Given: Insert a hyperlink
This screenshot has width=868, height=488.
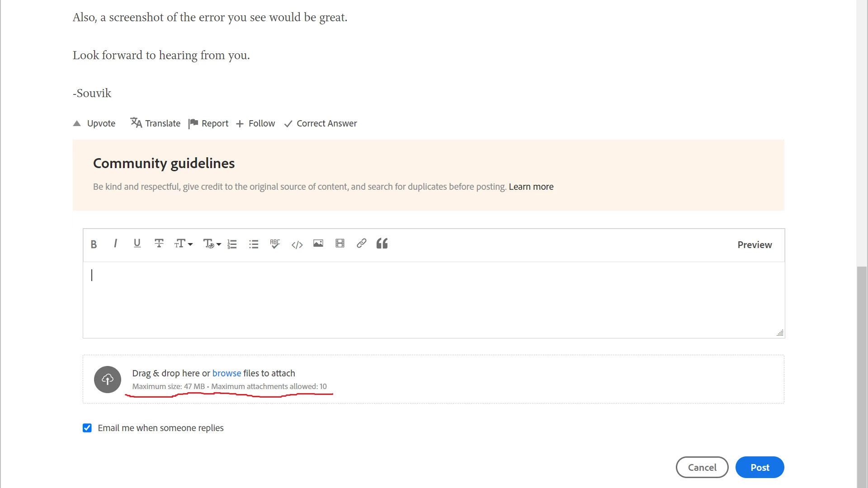Looking at the screenshot, I should (361, 244).
